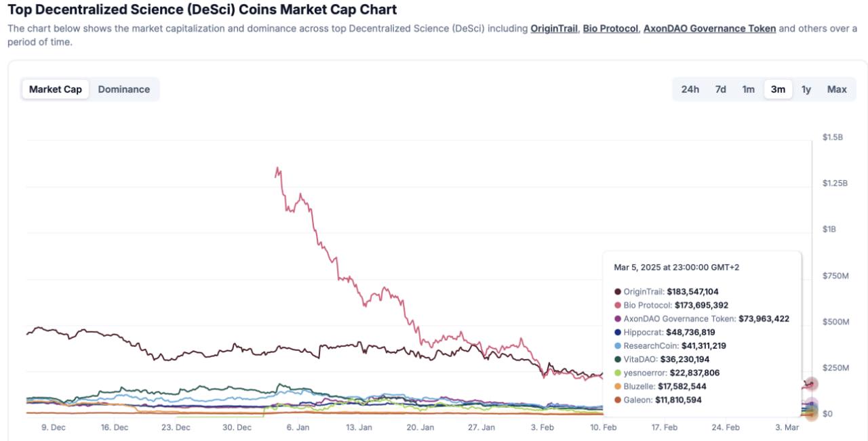
Task: Switch chart range to 1y
Action: pos(806,89)
